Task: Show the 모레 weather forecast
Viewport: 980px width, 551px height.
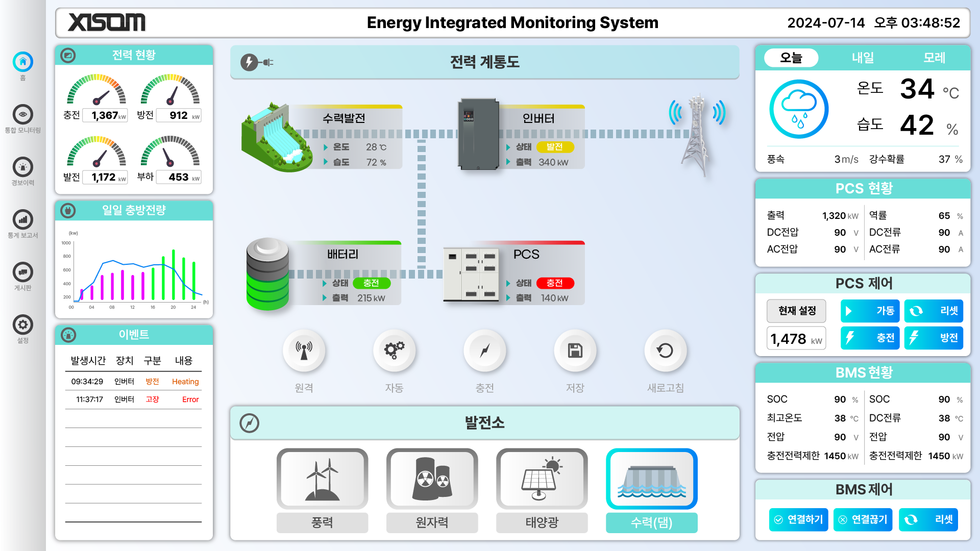Action: [x=936, y=58]
